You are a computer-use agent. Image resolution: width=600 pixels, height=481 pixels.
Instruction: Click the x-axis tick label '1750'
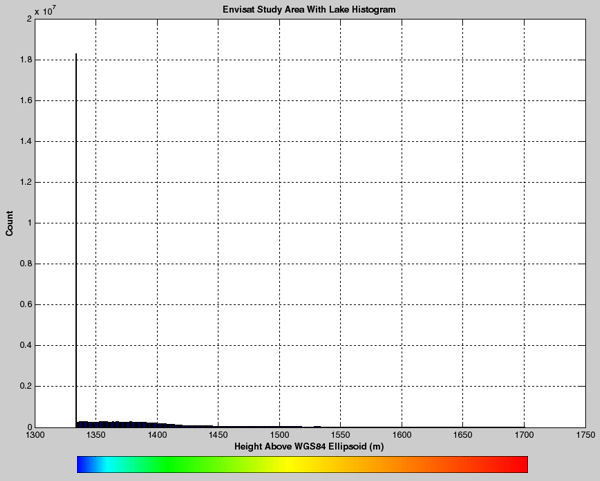click(x=586, y=435)
